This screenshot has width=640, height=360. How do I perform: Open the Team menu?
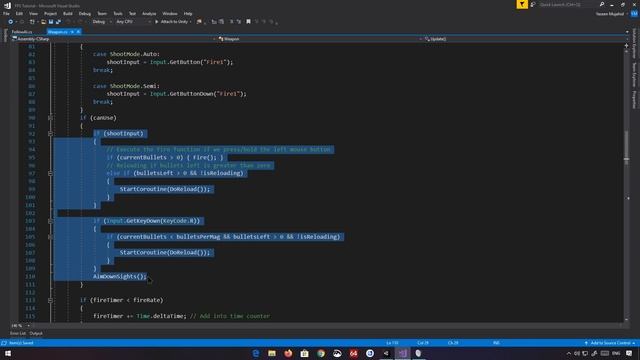(102, 13)
